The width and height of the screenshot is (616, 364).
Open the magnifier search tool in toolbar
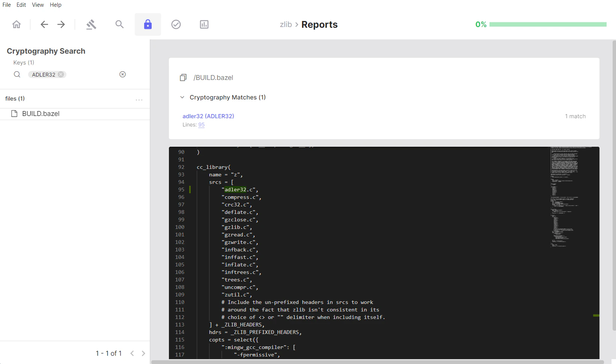coord(119,24)
